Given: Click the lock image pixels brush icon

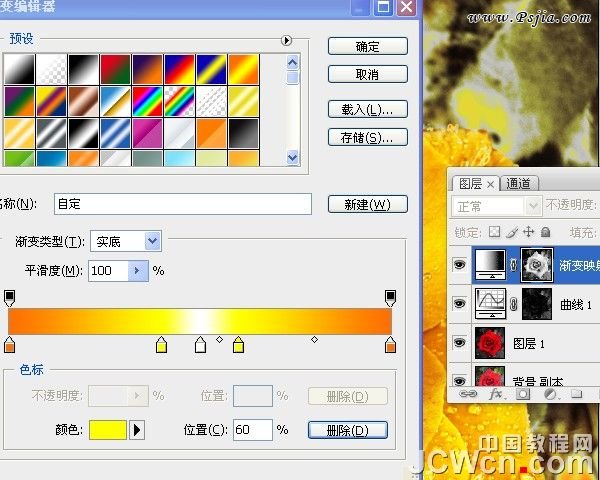Looking at the screenshot, I should click(512, 232).
